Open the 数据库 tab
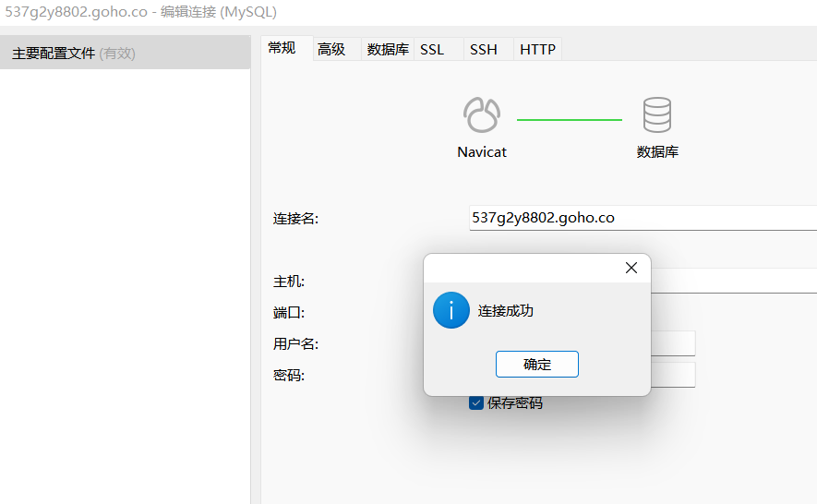Screen dimensions: 817x504 [388, 50]
